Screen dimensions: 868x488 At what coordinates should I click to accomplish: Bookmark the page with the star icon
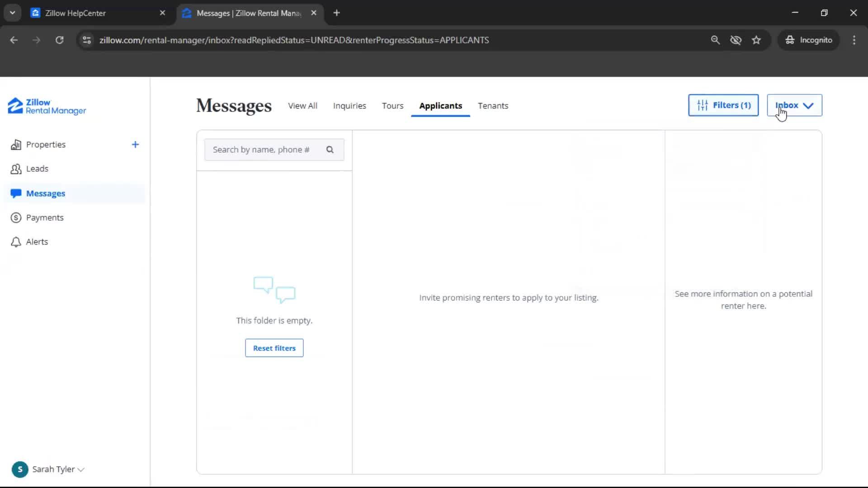point(756,40)
